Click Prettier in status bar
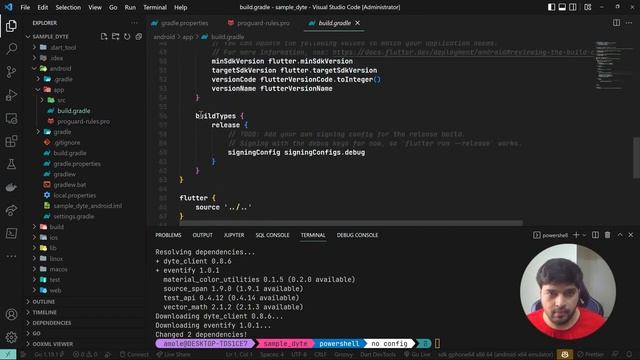This screenshot has height=360, width=640. click(591, 354)
